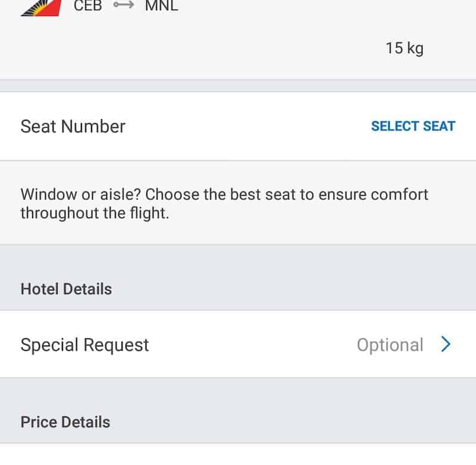Click the Price Details section header
The width and height of the screenshot is (476, 465).
point(65,422)
